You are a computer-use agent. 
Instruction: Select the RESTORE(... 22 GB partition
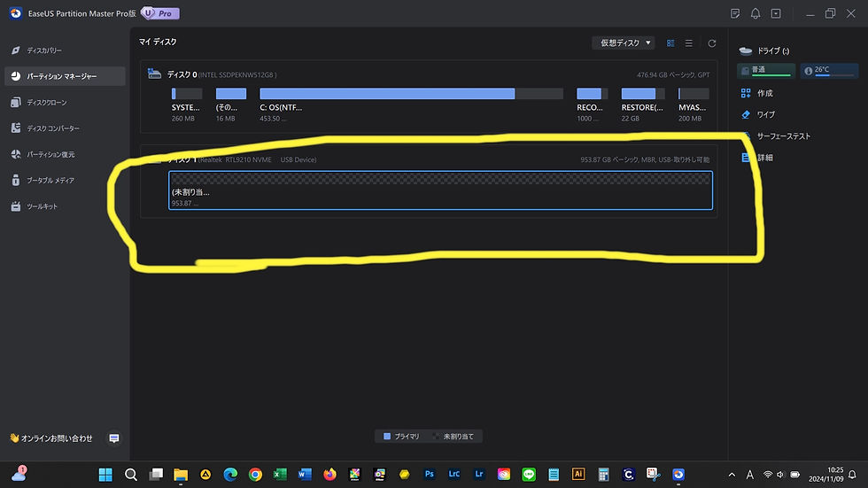tap(643, 105)
